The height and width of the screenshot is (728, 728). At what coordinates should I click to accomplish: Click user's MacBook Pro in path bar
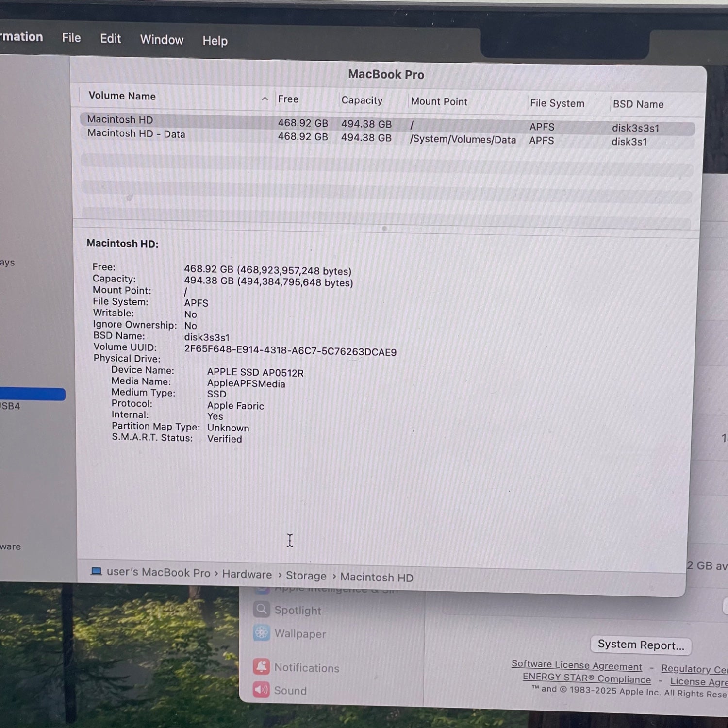[x=158, y=573]
